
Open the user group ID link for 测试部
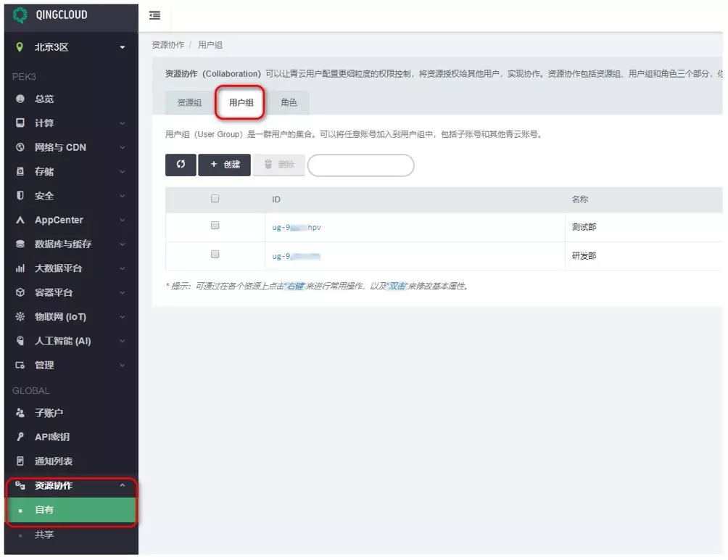tap(297, 227)
